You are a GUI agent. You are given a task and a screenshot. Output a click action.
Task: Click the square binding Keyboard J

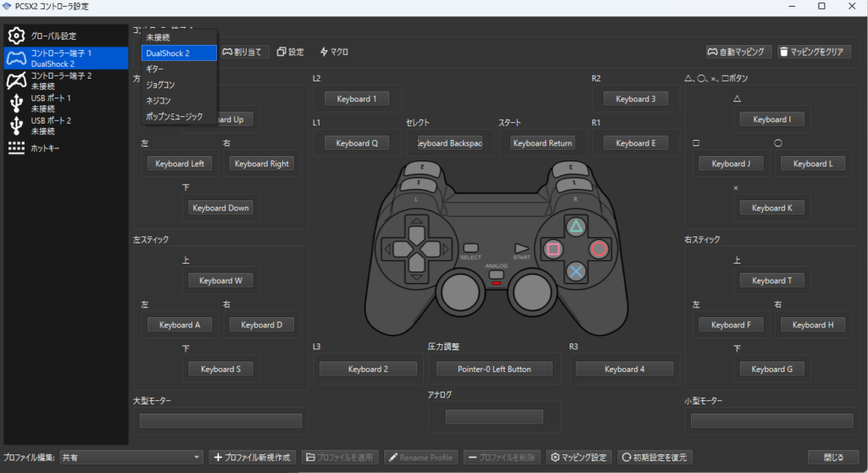click(731, 164)
